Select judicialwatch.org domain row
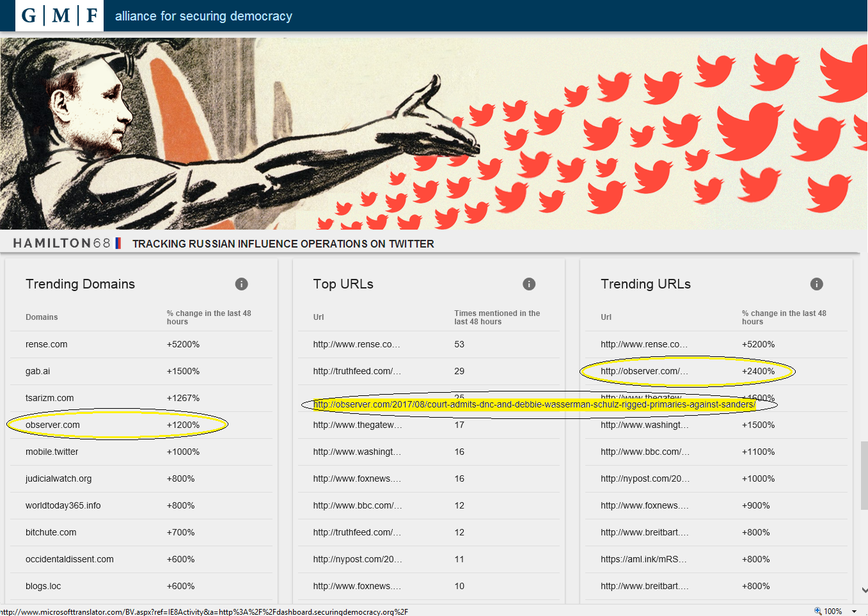This screenshot has width=868, height=616. pos(141,478)
